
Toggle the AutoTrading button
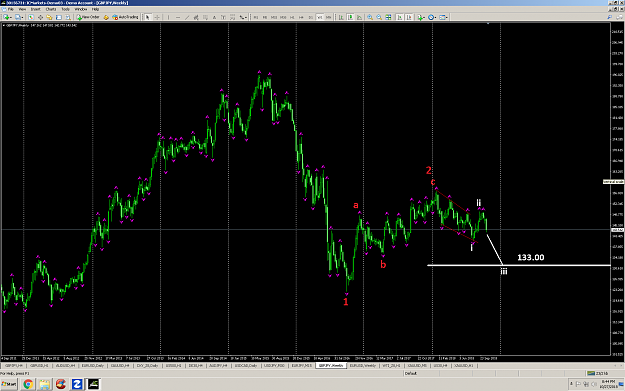125,17
